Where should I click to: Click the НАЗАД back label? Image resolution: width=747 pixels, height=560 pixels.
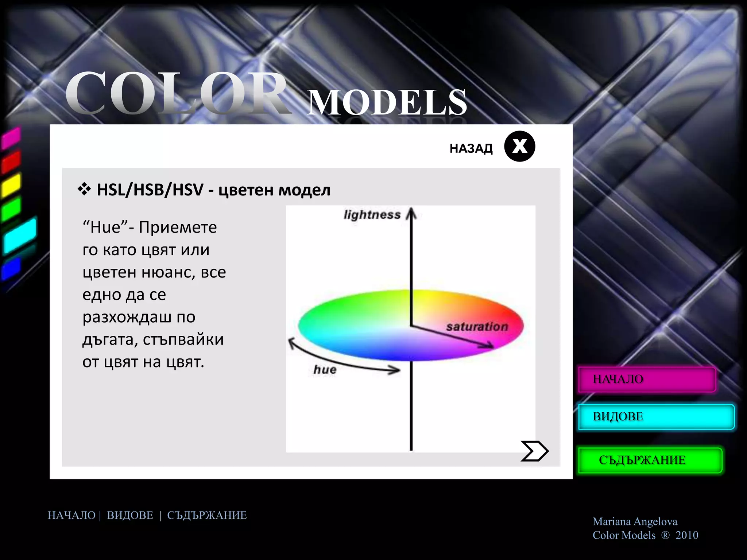click(471, 148)
